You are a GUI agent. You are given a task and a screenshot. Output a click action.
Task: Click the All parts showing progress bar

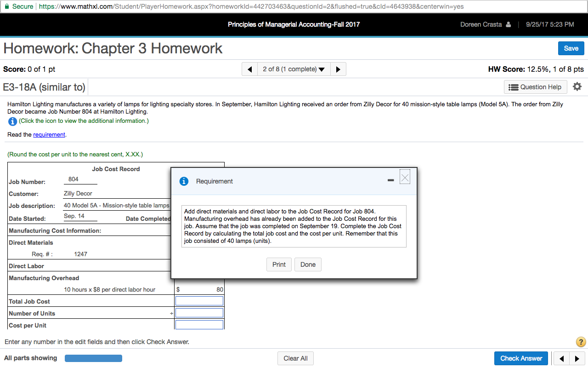click(93, 358)
